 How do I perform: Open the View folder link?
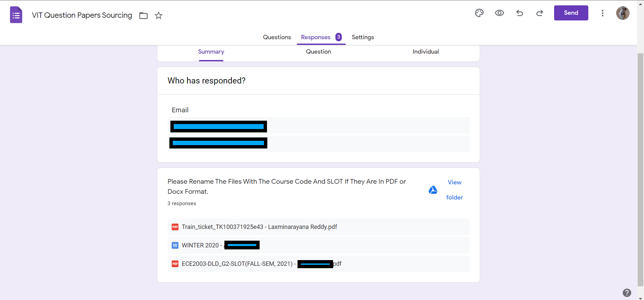tap(454, 190)
